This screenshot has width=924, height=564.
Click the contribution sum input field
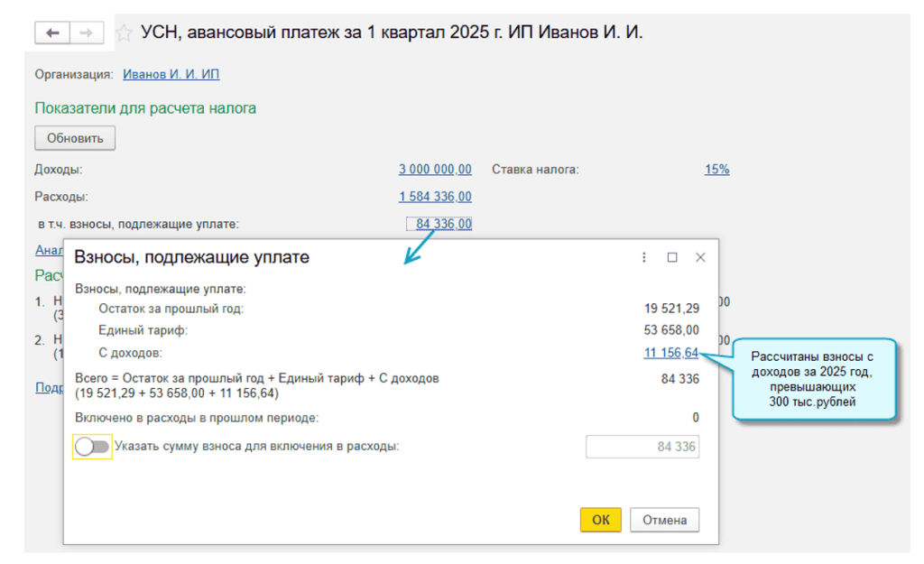642,447
